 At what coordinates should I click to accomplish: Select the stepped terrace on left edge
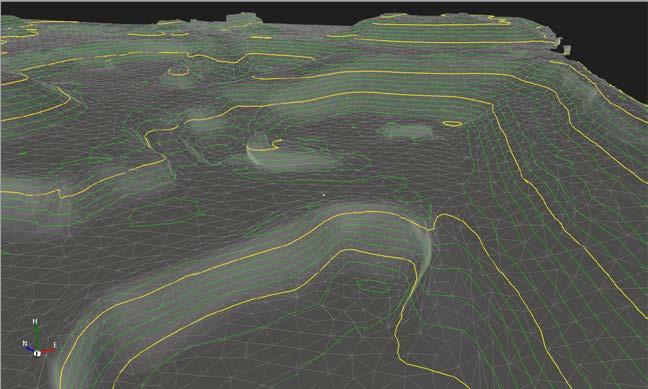[x=33, y=99]
